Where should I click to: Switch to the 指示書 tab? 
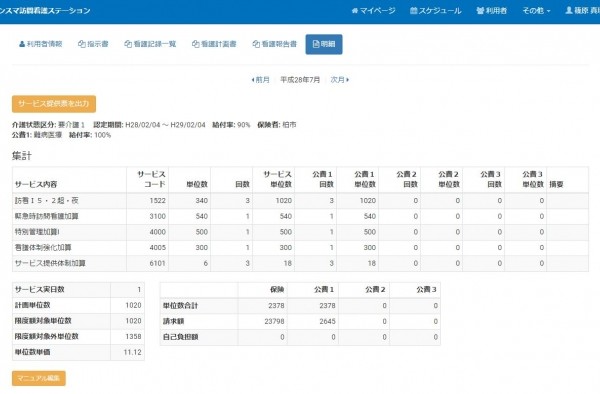coord(93,44)
